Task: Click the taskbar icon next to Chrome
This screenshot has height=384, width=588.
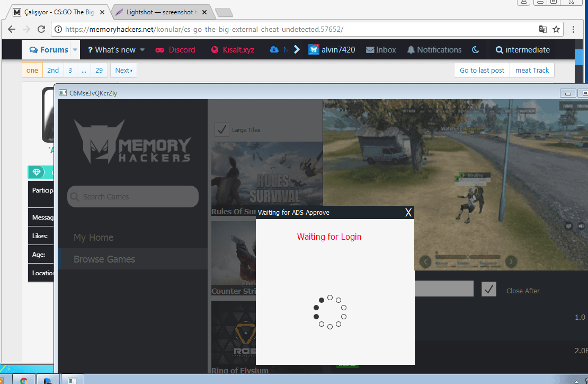Action: [48, 380]
